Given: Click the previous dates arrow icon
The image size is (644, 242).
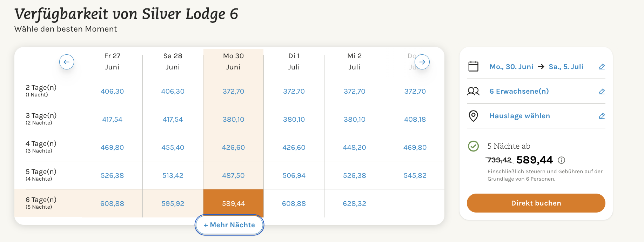Looking at the screenshot, I should [67, 62].
